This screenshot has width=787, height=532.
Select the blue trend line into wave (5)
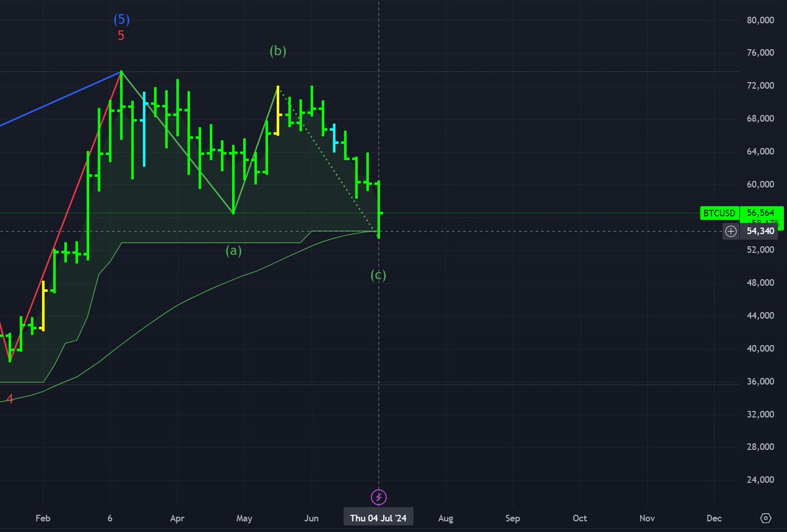pyautogui.click(x=60, y=98)
